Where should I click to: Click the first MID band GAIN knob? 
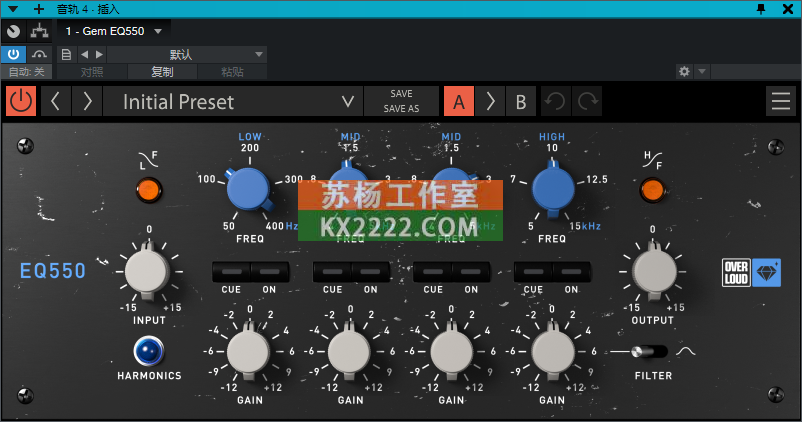349,351
